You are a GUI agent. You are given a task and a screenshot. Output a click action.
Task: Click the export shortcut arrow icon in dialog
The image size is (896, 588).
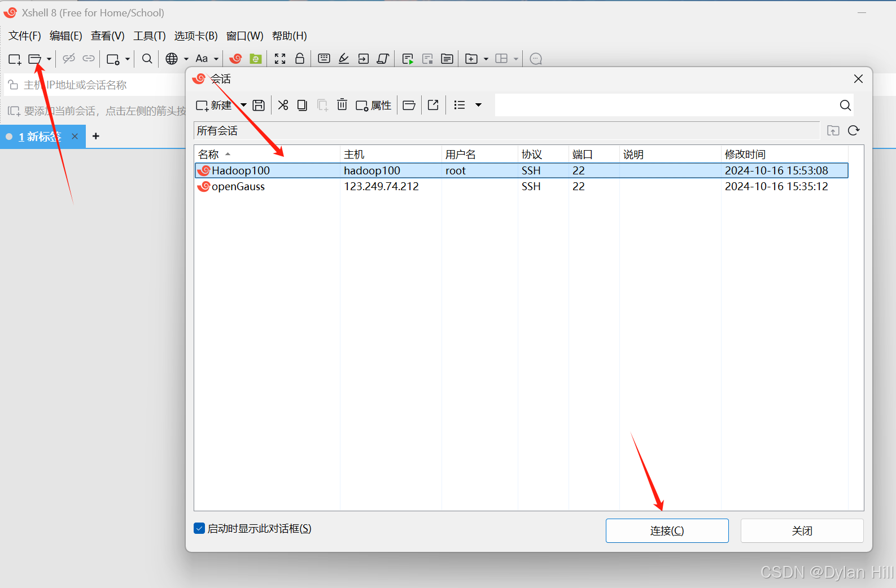pyautogui.click(x=433, y=106)
